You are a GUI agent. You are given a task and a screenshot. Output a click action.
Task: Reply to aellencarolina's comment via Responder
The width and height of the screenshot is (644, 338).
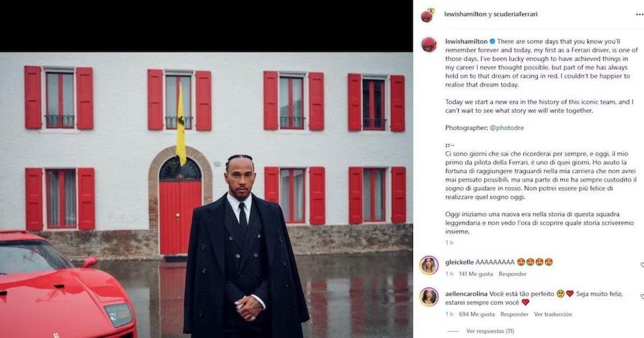tap(515, 314)
